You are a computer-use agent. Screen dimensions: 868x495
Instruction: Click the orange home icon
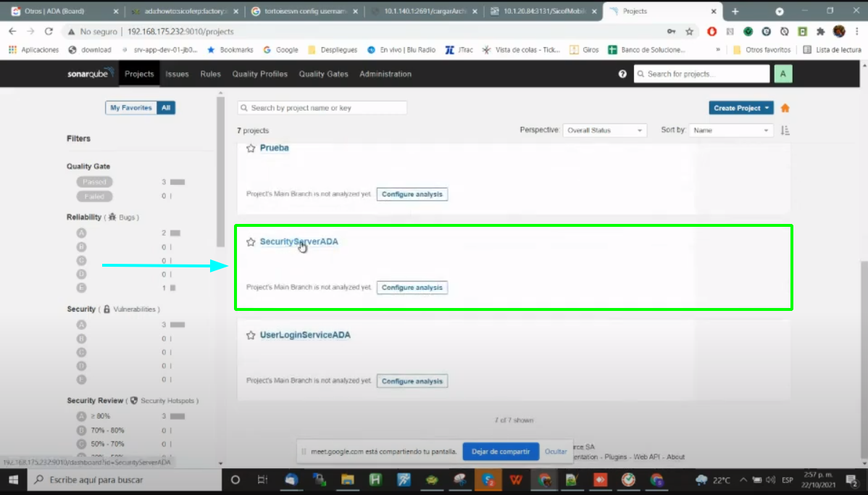[785, 108]
